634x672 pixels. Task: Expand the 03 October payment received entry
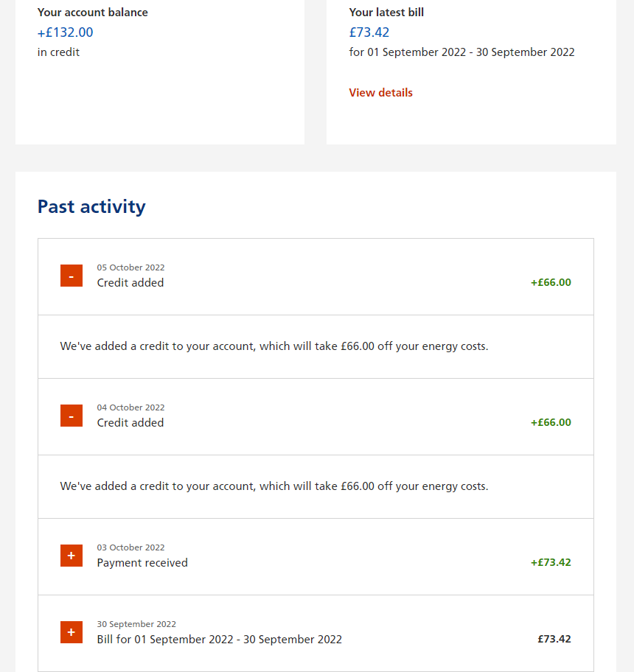(x=72, y=556)
